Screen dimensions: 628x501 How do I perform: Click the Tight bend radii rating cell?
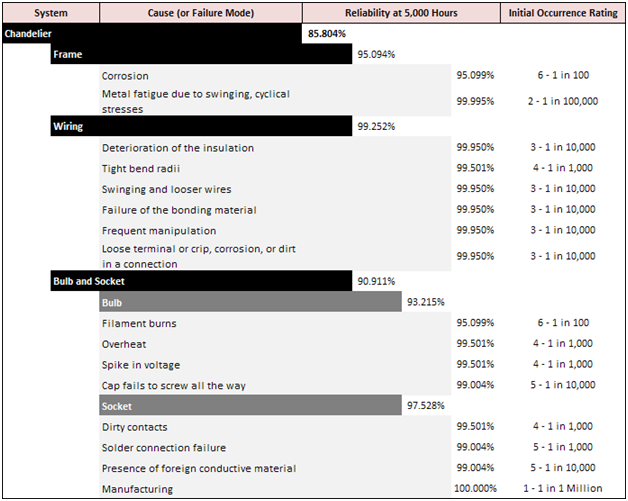(563, 168)
